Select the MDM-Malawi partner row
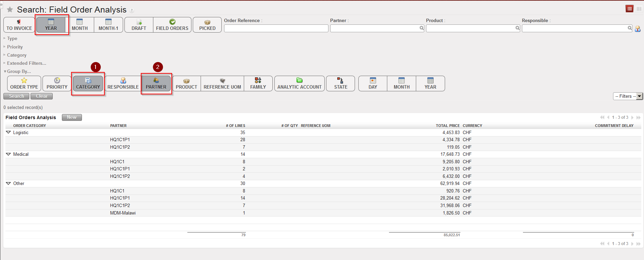This screenshot has width=644, height=260. [x=123, y=213]
